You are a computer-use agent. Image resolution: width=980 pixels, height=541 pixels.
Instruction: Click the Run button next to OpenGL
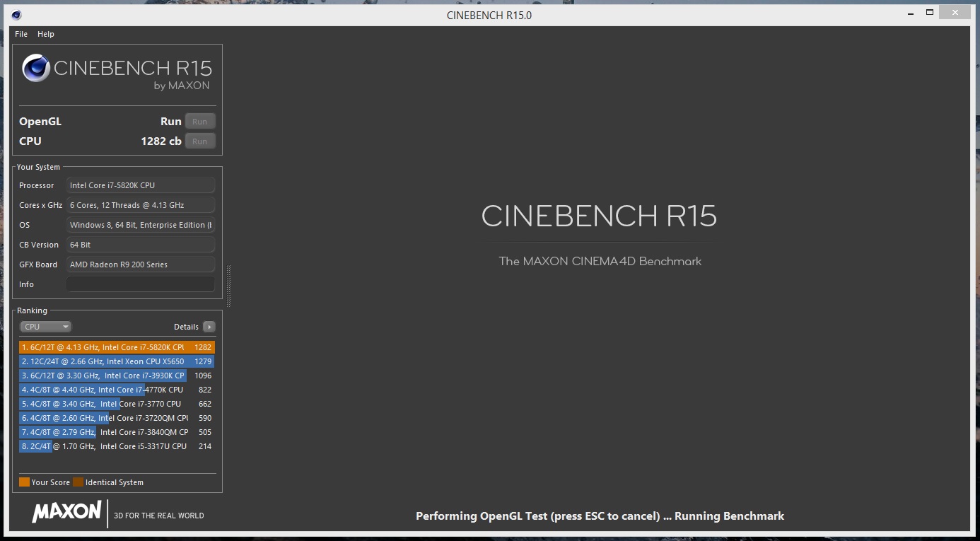coord(200,122)
